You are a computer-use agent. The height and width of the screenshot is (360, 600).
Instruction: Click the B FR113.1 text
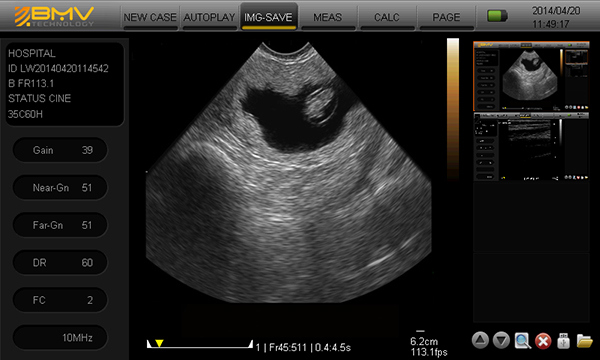pyautogui.click(x=31, y=83)
